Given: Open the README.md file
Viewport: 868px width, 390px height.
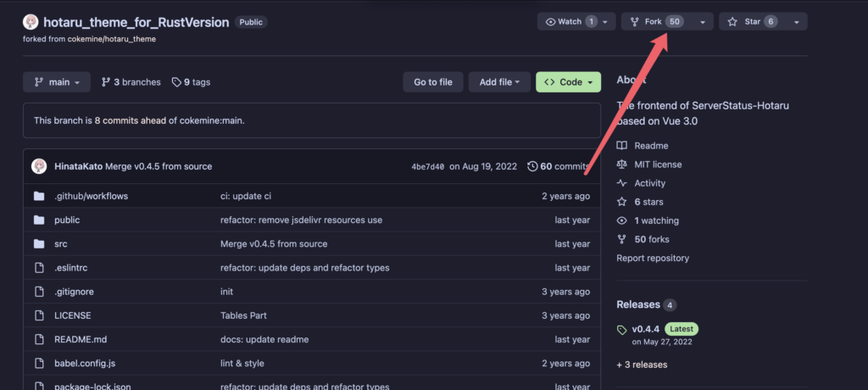Looking at the screenshot, I should tap(81, 339).
